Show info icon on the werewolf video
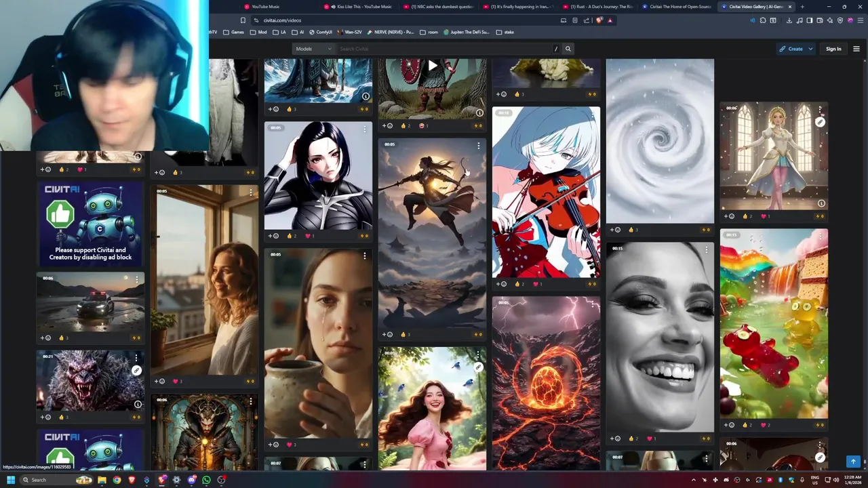The image size is (868, 488). [x=138, y=404]
